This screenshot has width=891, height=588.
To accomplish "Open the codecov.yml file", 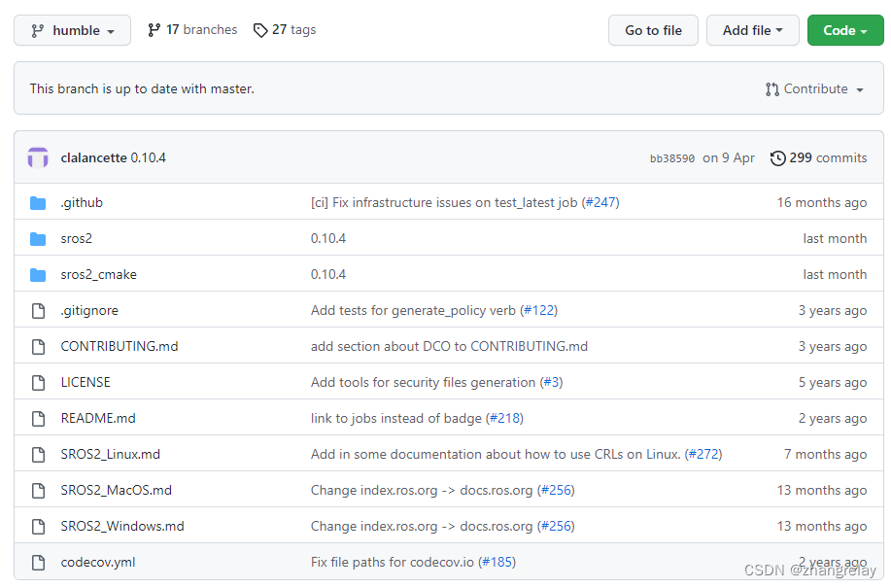I will point(98,563).
